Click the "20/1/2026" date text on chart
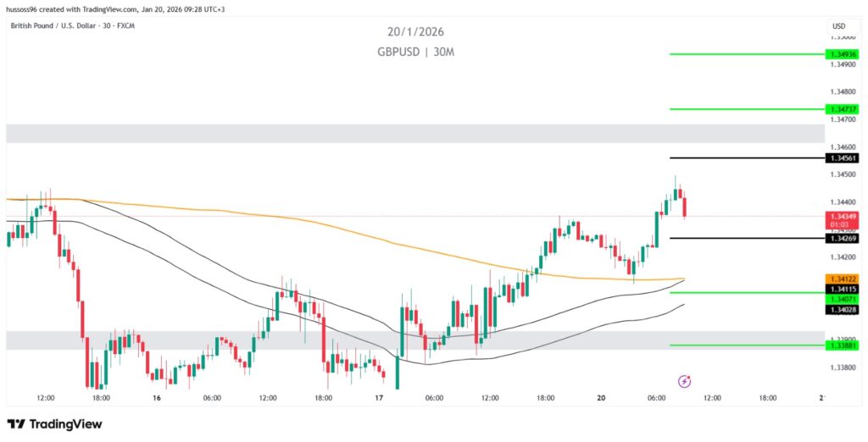The image size is (868, 442). (x=415, y=32)
